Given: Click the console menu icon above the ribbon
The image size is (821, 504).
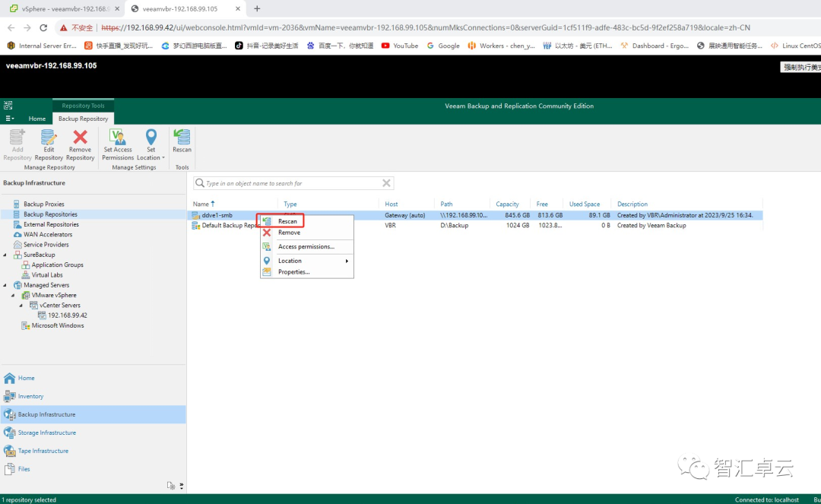Looking at the screenshot, I should [x=8, y=105].
